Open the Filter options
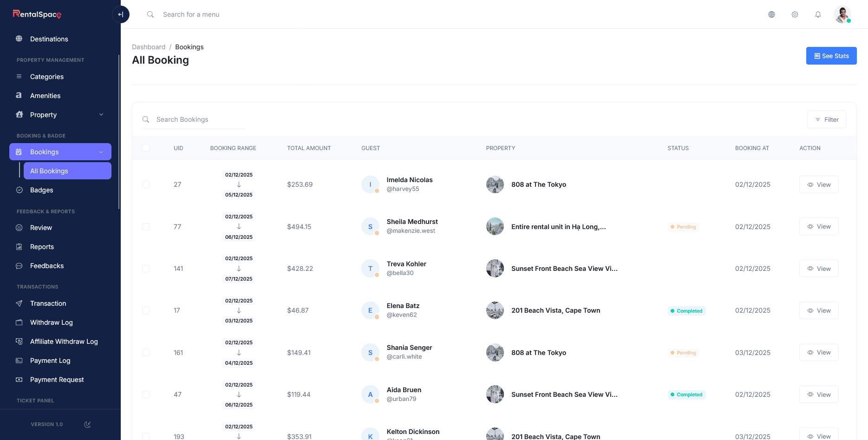868x440 pixels. click(826, 119)
